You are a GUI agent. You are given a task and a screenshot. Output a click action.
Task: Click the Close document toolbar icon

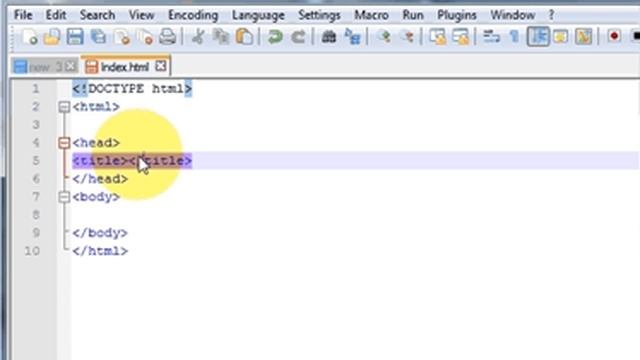point(122,37)
